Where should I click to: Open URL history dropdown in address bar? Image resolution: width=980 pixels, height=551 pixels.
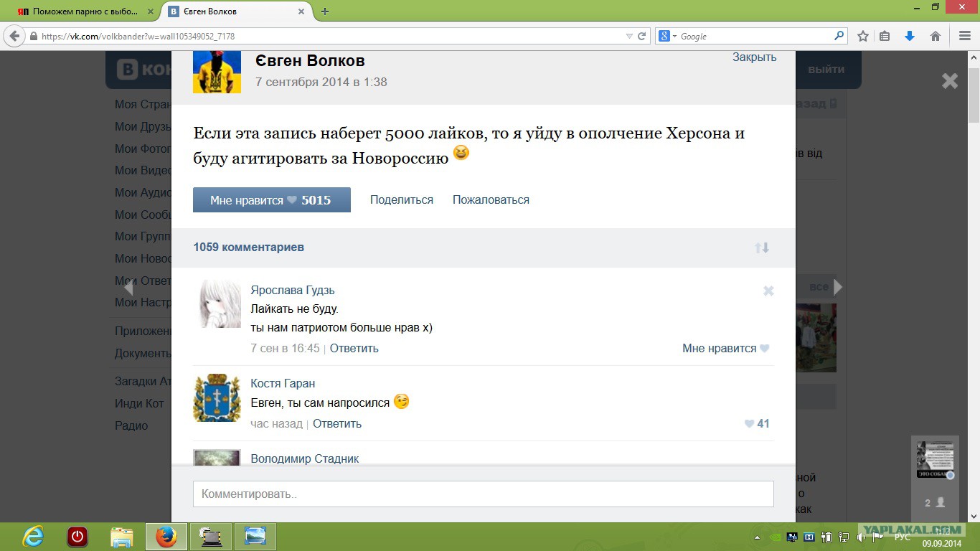[629, 36]
